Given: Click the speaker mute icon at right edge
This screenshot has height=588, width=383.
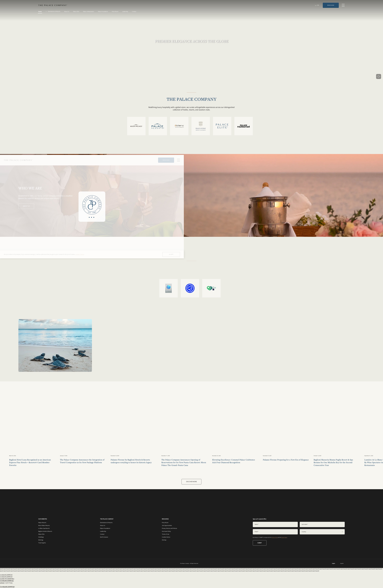Looking at the screenshot, I should coord(379,76).
